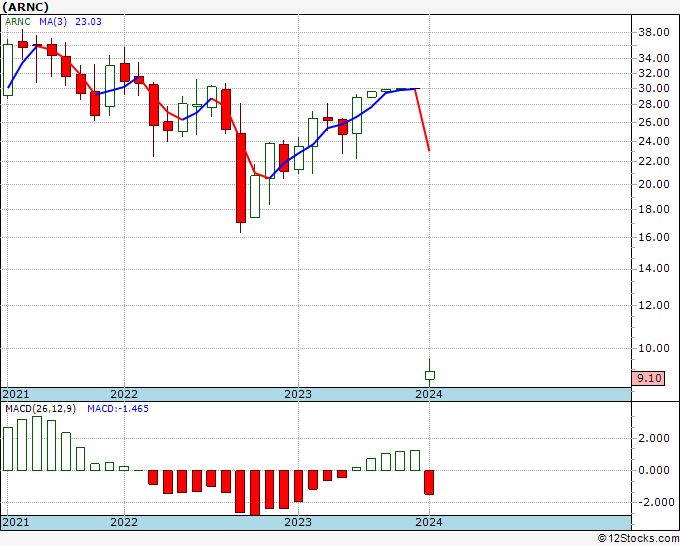
Task: Click the MA(3) indicator label
Action: tap(53, 21)
